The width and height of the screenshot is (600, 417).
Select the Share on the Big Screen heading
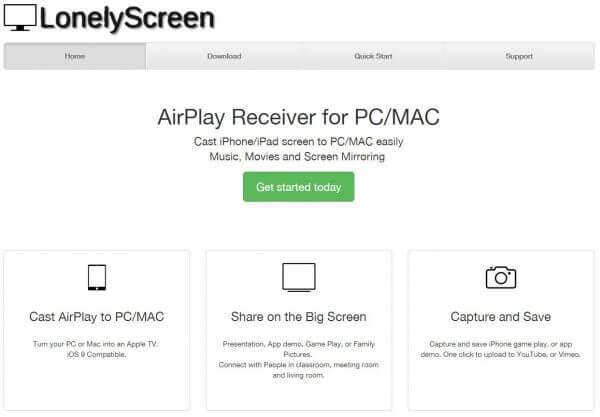click(299, 317)
